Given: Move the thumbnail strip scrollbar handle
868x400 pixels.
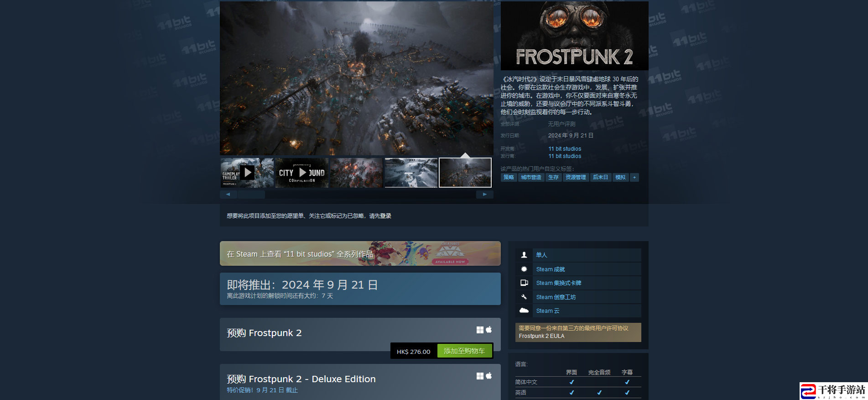Looking at the screenshot, I should [x=251, y=195].
